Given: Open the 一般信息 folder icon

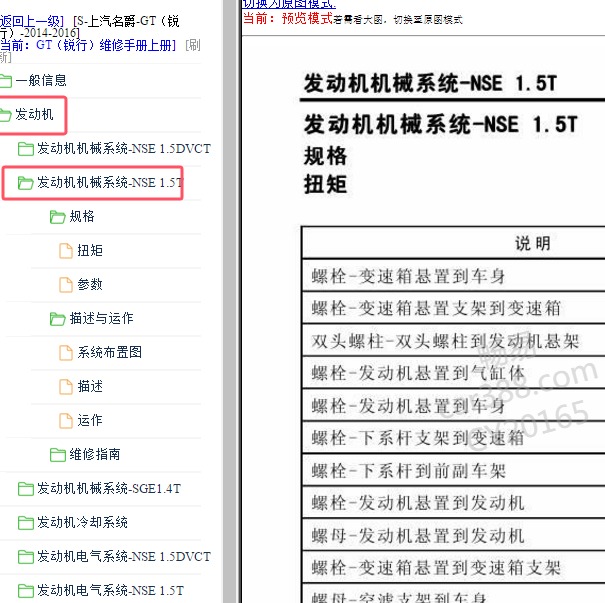Looking at the screenshot, I should (x=6, y=81).
